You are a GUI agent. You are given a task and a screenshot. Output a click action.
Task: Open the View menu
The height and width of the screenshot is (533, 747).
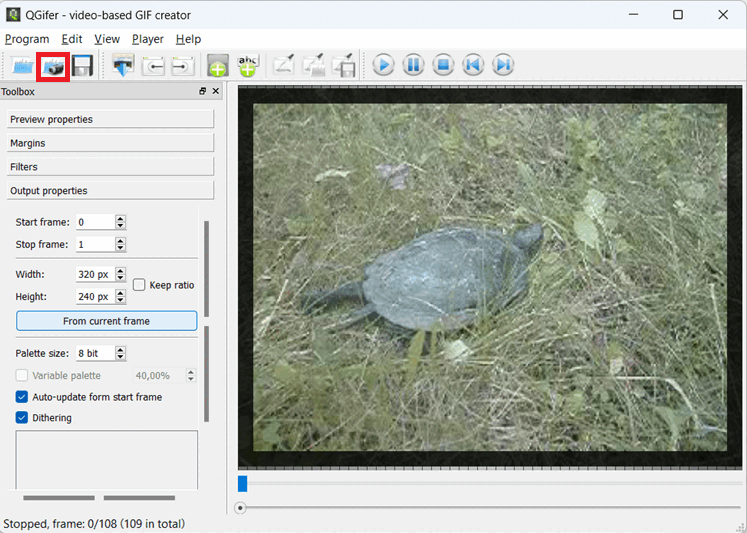(107, 39)
